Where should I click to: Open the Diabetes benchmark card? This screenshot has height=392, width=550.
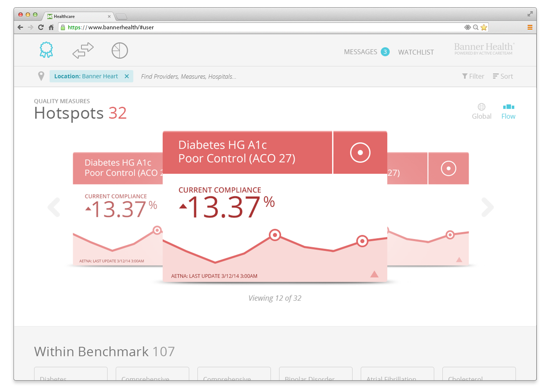tap(71, 374)
